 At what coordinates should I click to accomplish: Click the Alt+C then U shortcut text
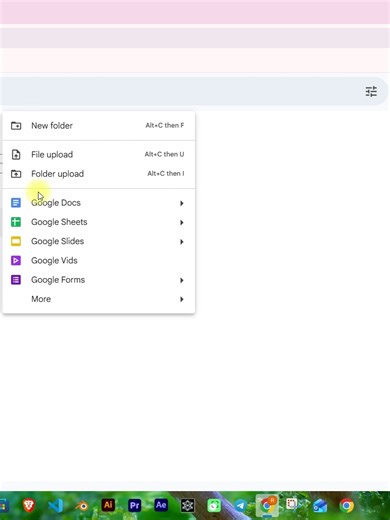(164, 154)
